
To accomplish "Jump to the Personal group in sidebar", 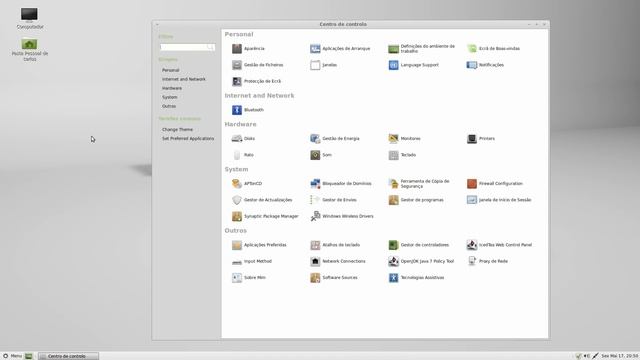I will pyautogui.click(x=171, y=70).
